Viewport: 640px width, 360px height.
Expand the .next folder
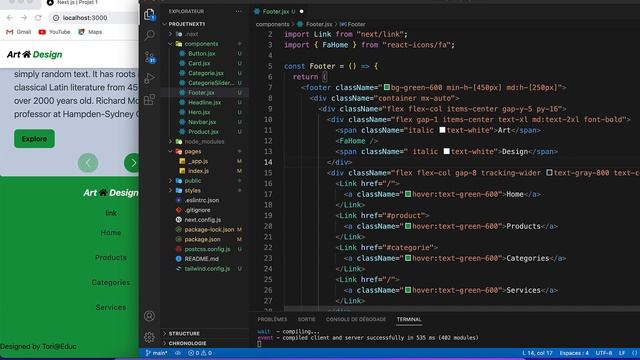click(x=191, y=34)
